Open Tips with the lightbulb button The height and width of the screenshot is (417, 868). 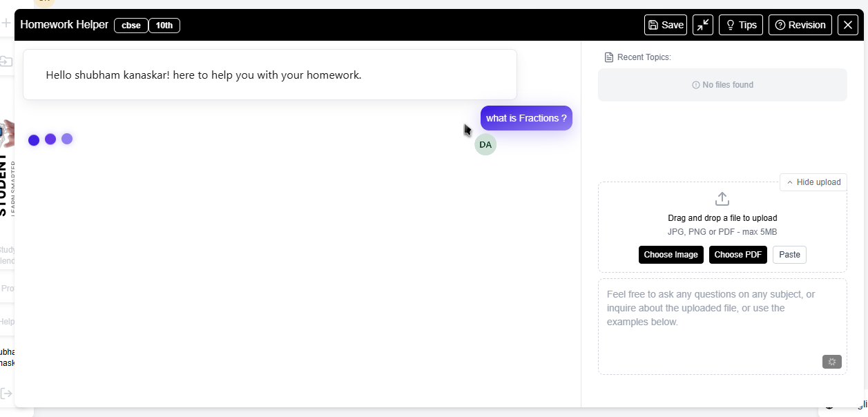tap(740, 25)
